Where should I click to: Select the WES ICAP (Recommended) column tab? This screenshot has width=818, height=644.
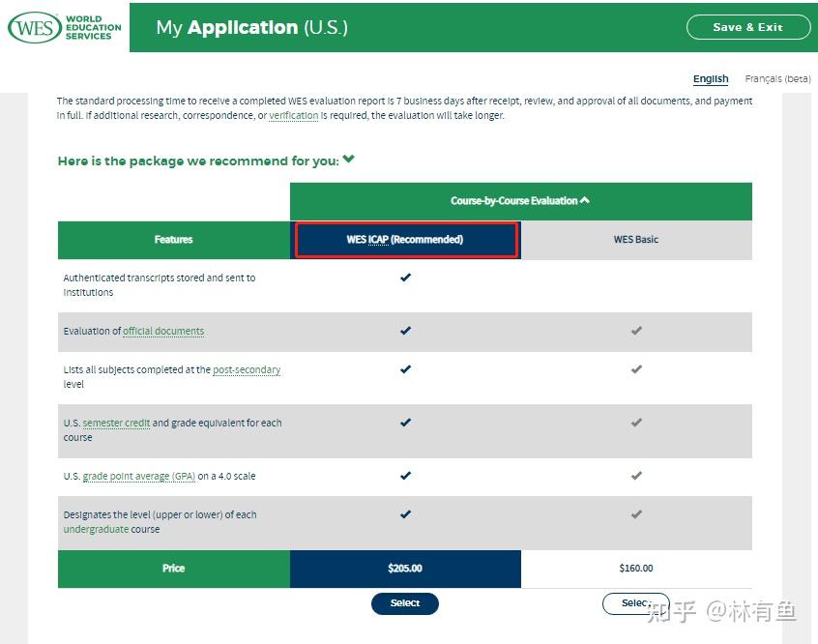click(405, 240)
